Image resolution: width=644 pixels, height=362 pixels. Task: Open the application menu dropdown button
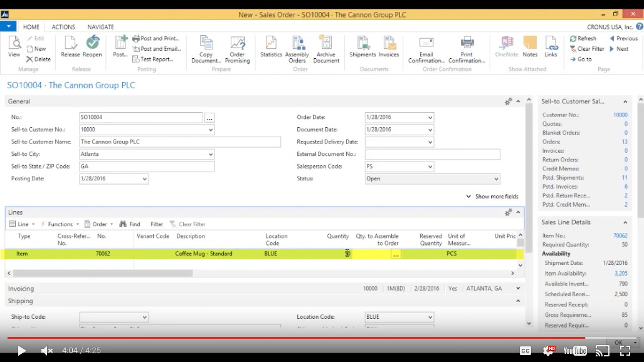[8, 26]
